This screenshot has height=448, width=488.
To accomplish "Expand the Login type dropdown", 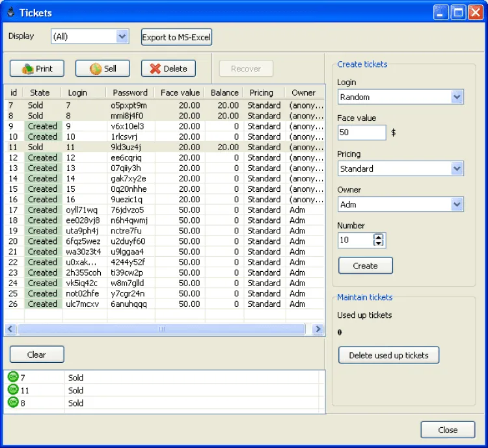I will click(456, 97).
